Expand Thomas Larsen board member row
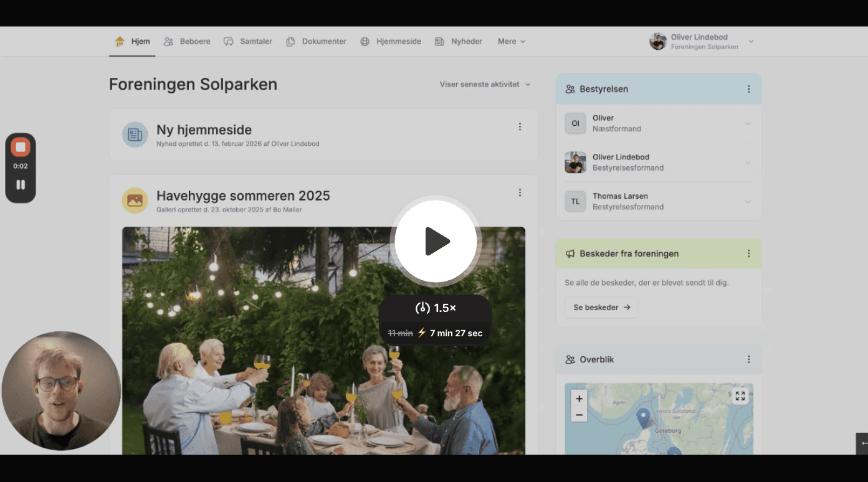 [748, 202]
